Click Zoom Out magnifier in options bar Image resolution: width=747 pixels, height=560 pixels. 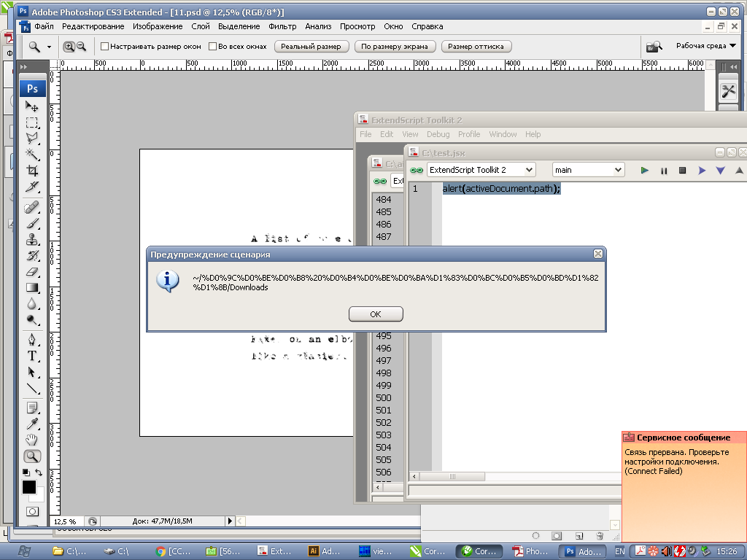coord(82,46)
